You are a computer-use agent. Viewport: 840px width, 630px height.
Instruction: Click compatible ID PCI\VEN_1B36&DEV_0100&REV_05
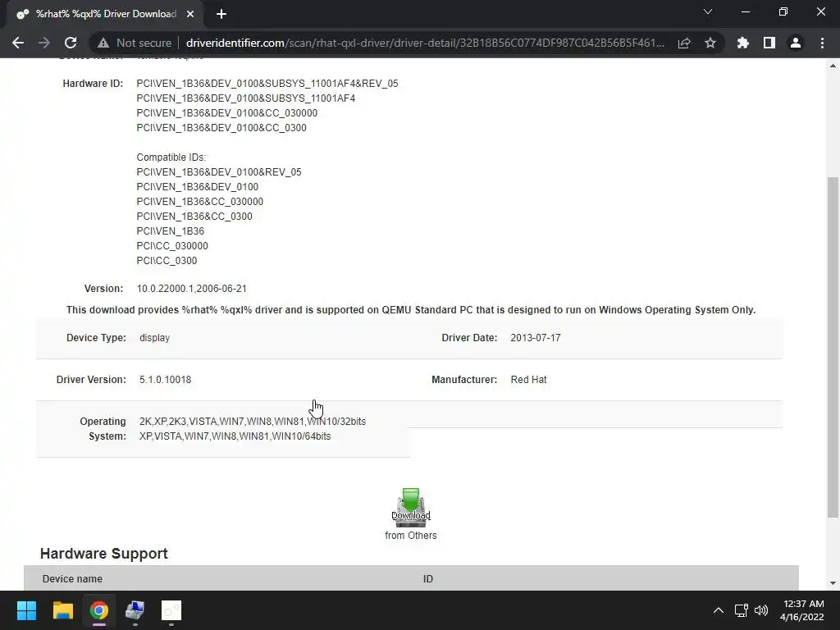click(219, 172)
